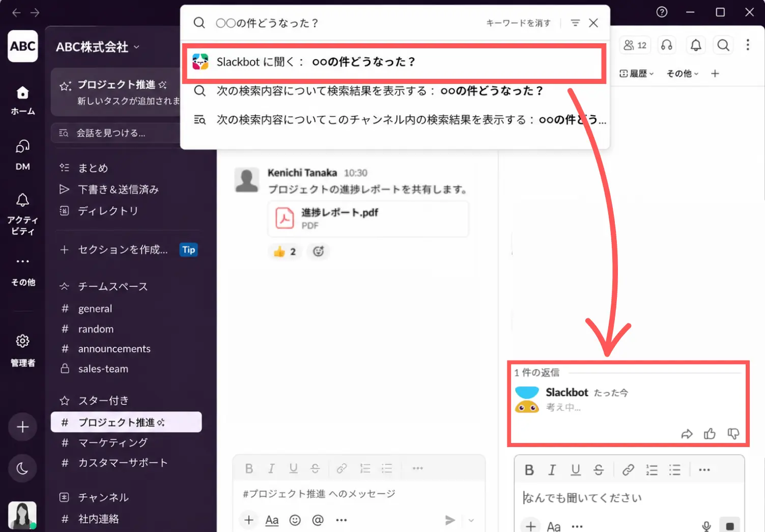Click 会話を見つける search field
Image resolution: width=765 pixels, height=532 pixels.
[116, 133]
